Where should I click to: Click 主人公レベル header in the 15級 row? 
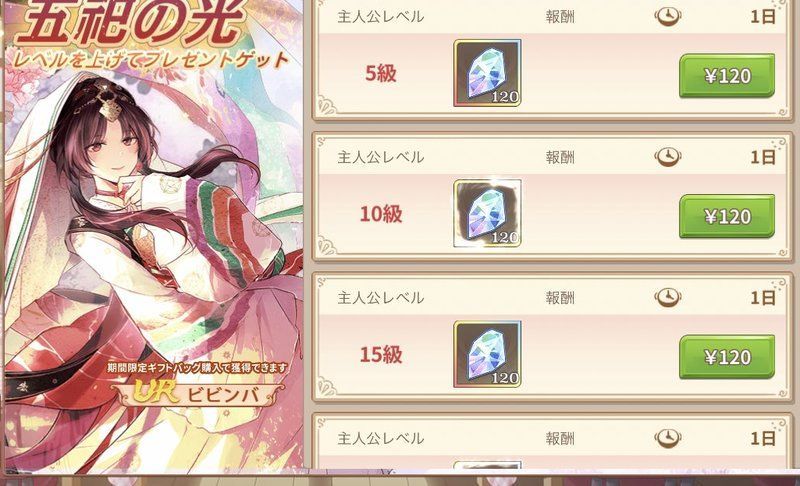click(381, 297)
